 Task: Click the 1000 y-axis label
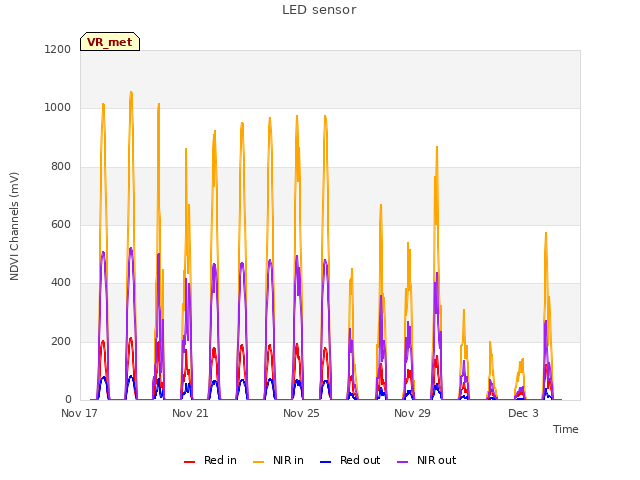pyautogui.click(x=58, y=108)
